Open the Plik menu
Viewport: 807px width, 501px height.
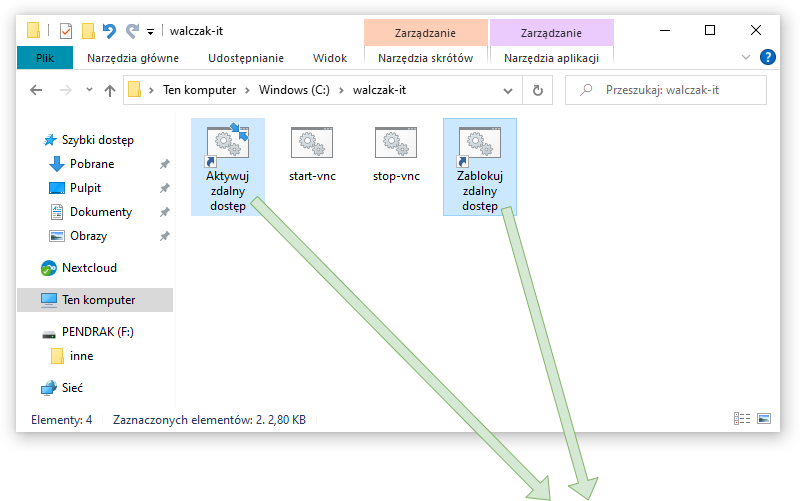[x=45, y=58]
